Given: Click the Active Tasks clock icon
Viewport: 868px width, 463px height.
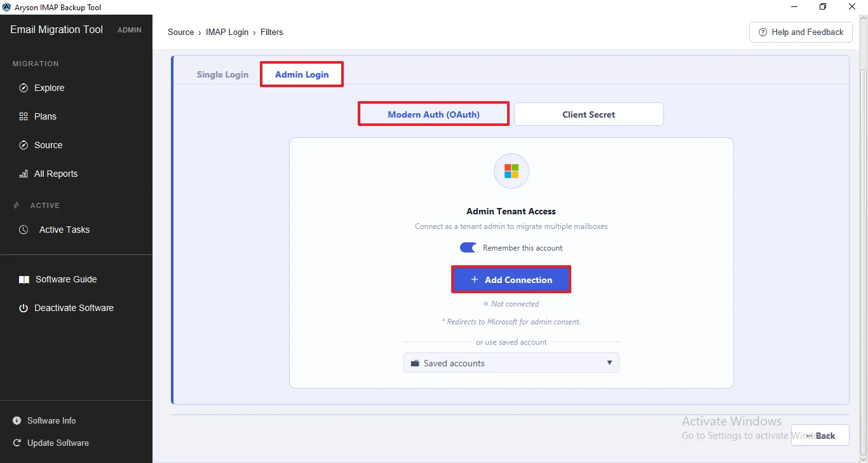Looking at the screenshot, I should [x=24, y=230].
